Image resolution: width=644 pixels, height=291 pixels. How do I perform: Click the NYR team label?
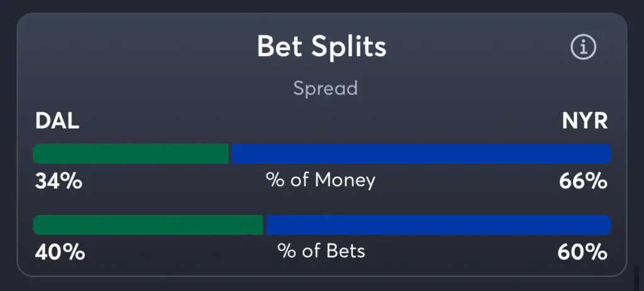pos(585,122)
